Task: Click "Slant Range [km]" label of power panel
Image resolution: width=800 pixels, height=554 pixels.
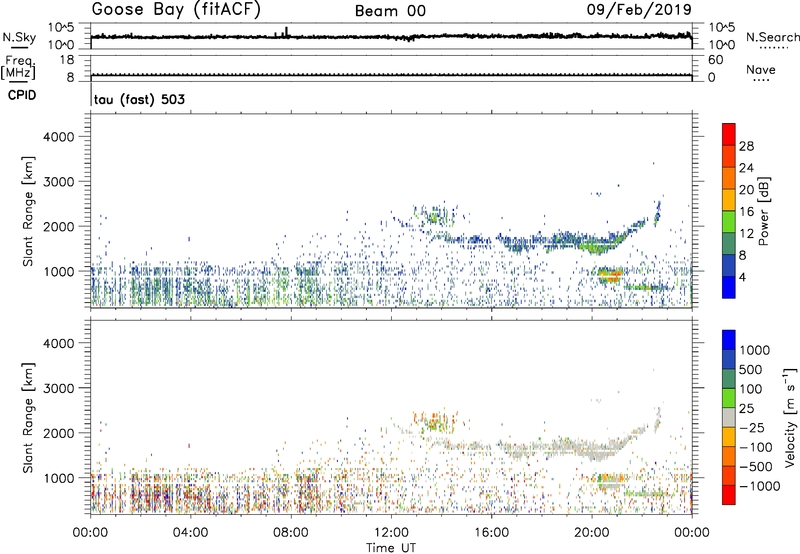Action: (x=28, y=211)
